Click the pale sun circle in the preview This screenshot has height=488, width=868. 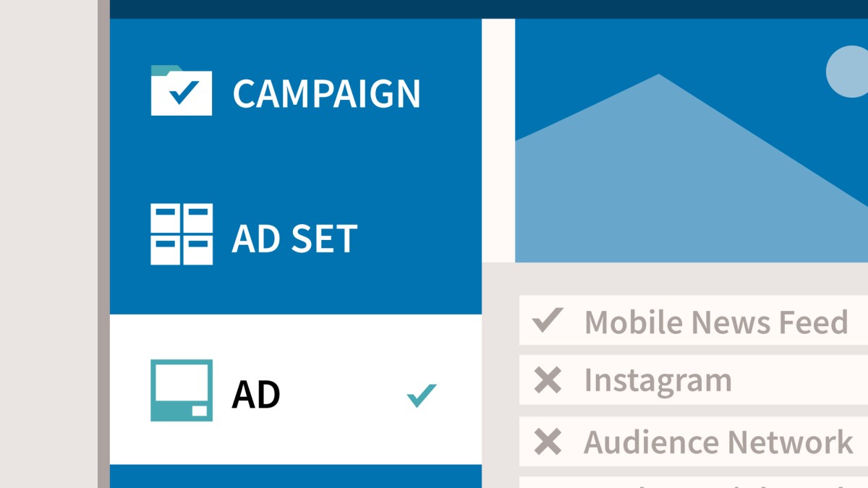pyautogui.click(x=847, y=72)
